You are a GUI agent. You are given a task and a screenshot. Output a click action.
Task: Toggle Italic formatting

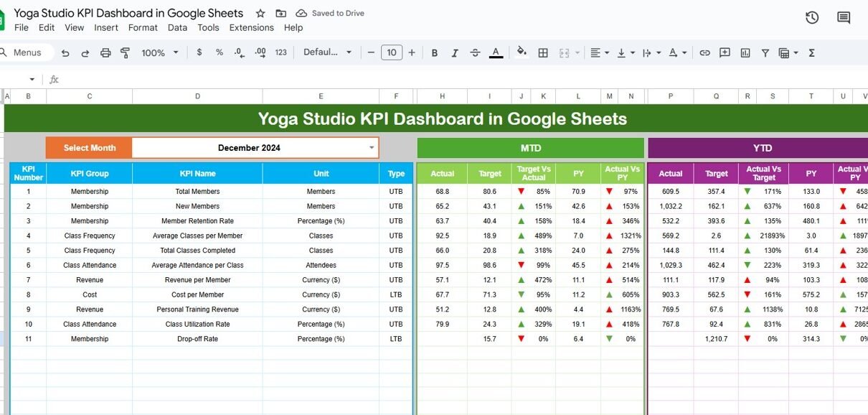click(454, 52)
